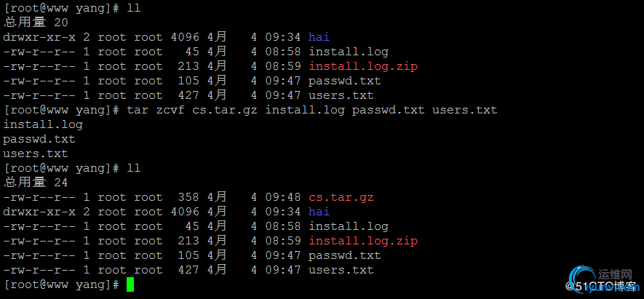Click the green terminal cursor block

point(130,284)
